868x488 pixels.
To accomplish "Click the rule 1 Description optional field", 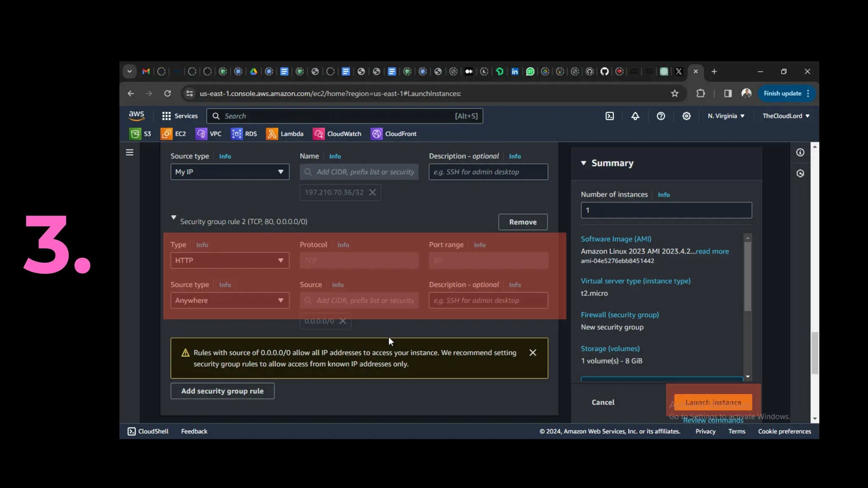I will coord(488,172).
